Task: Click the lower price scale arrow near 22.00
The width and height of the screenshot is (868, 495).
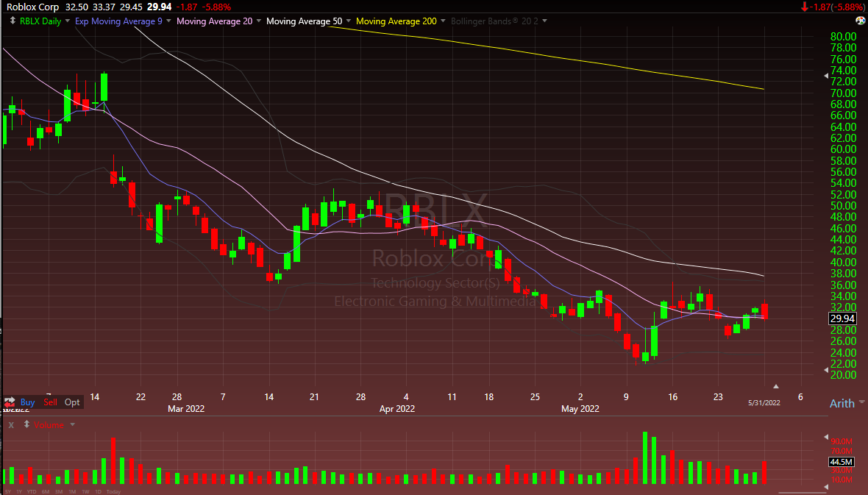Action: (826, 369)
